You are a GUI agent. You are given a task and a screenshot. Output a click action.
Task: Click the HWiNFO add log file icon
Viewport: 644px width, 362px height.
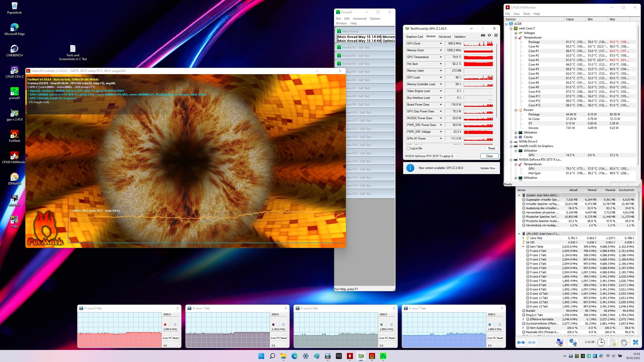[612, 342]
